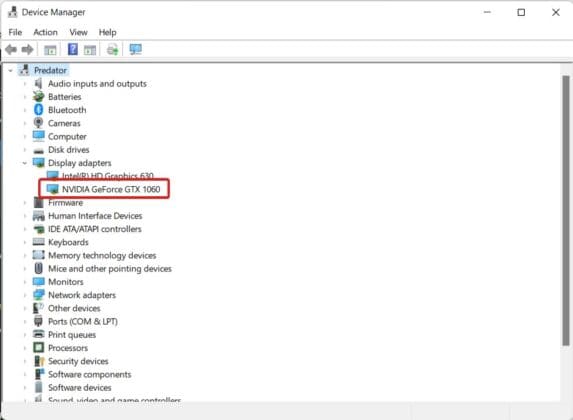Expand the Keyboards category arrow
Viewport: 573px width, 420px height.
tap(24, 242)
